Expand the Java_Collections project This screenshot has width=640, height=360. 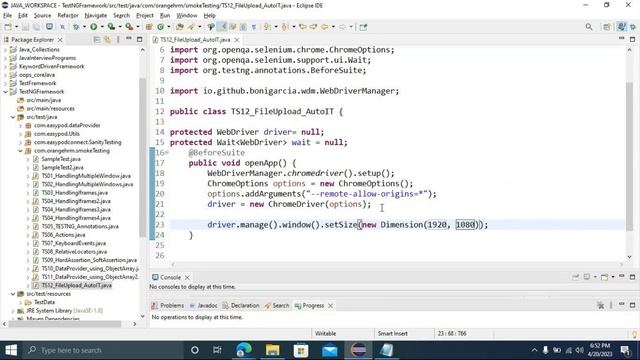[x=5, y=49]
